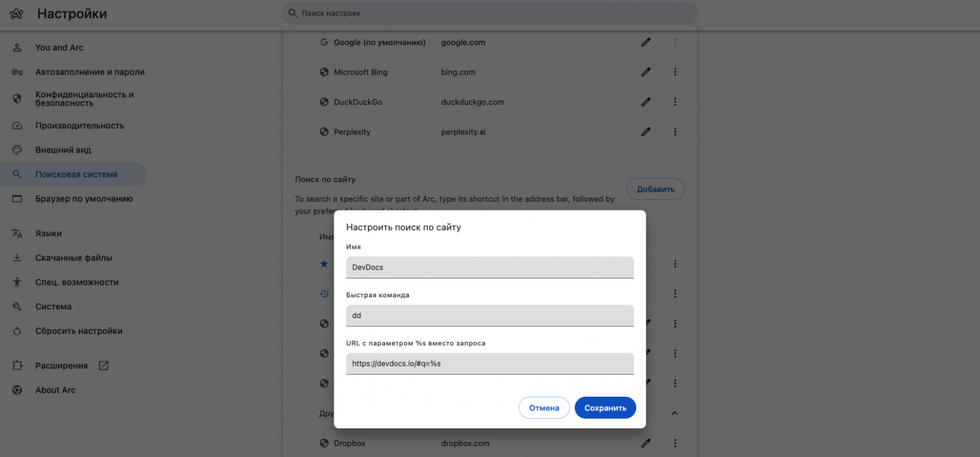The image size is (980, 457).
Task: Open Языки settings section
Action: (x=74, y=233)
